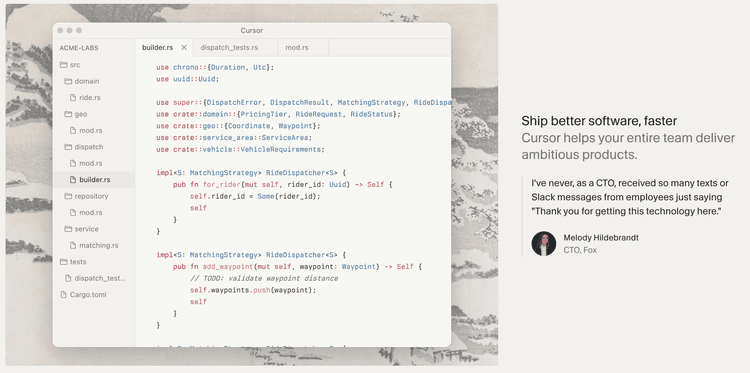Image resolution: width=750 pixels, height=373 pixels.
Task: Click the Cargo.toml file icon
Action: (63, 295)
